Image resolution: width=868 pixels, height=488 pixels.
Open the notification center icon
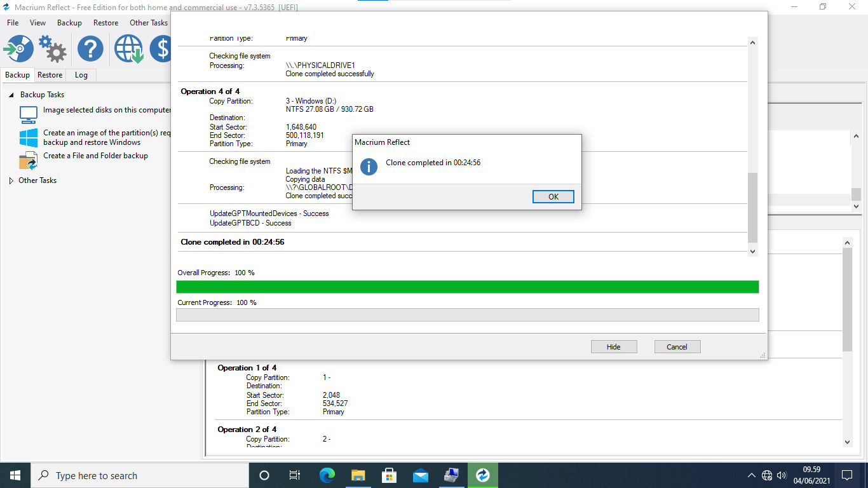tap(846, 475)
